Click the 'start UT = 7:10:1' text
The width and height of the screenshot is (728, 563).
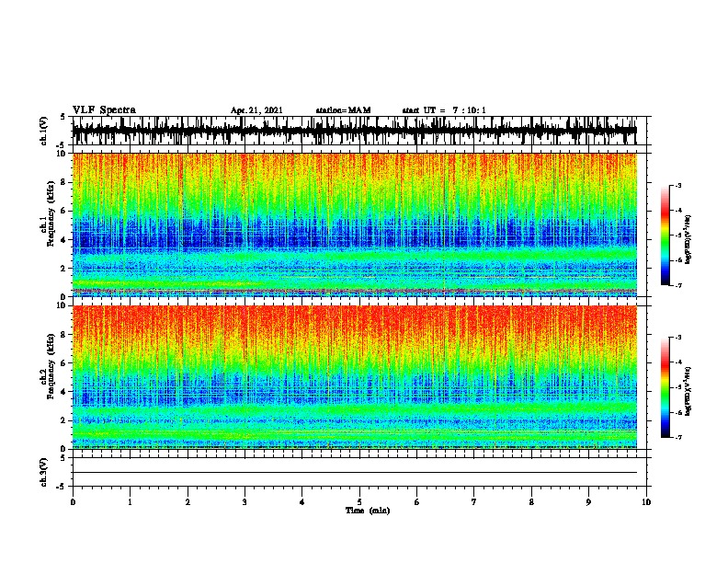coord(444,110)
